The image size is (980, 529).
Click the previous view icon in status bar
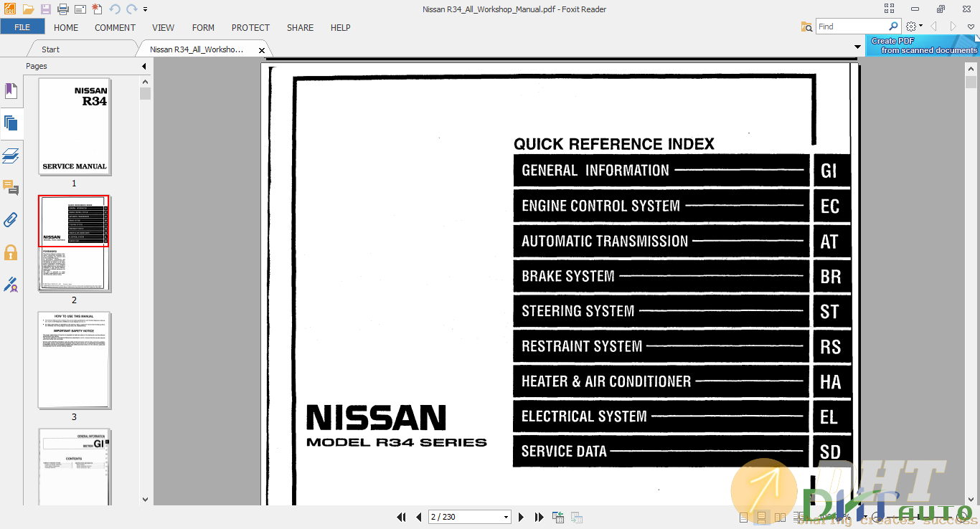558,517
